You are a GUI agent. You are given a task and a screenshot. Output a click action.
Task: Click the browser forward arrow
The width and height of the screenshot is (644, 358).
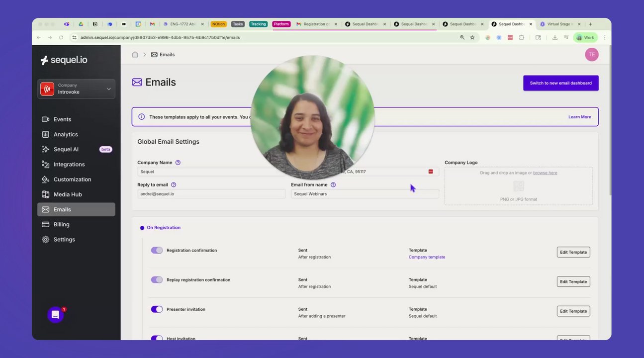tap(50, 37)
